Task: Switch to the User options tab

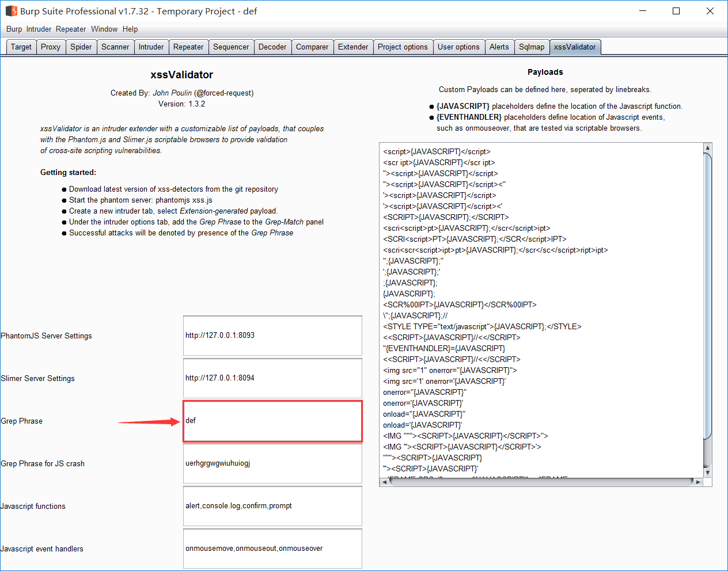Action: [x=458, y=47]
